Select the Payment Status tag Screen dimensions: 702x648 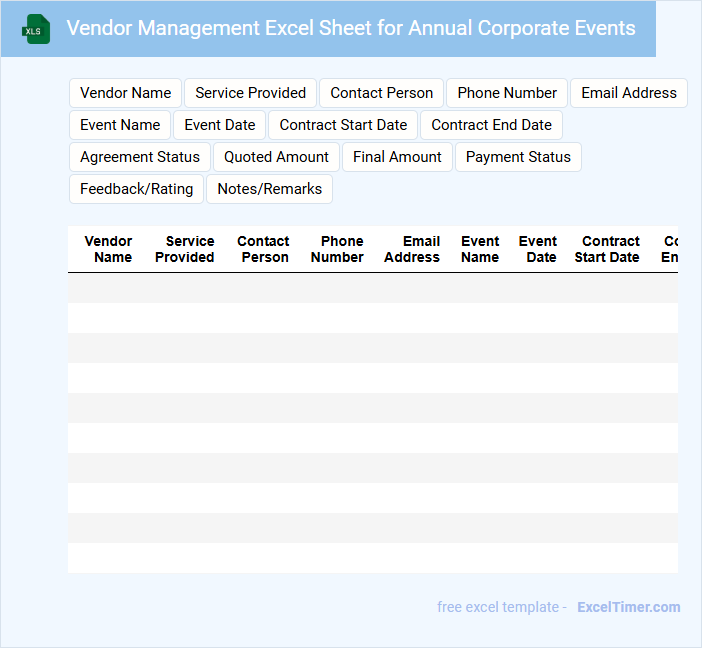click(x=518, y=157)
